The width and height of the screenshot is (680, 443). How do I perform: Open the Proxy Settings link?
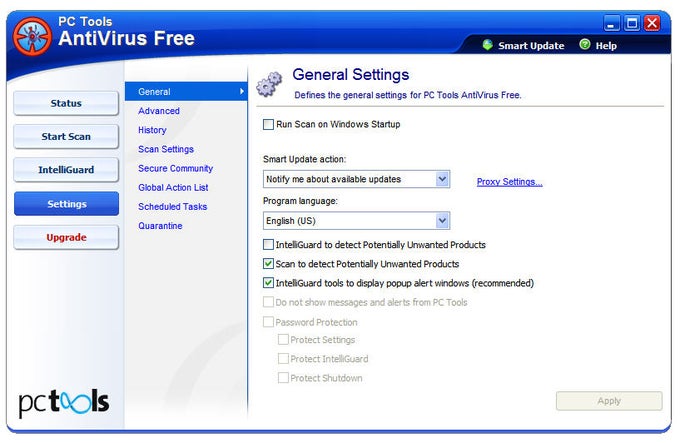[510, 182]
